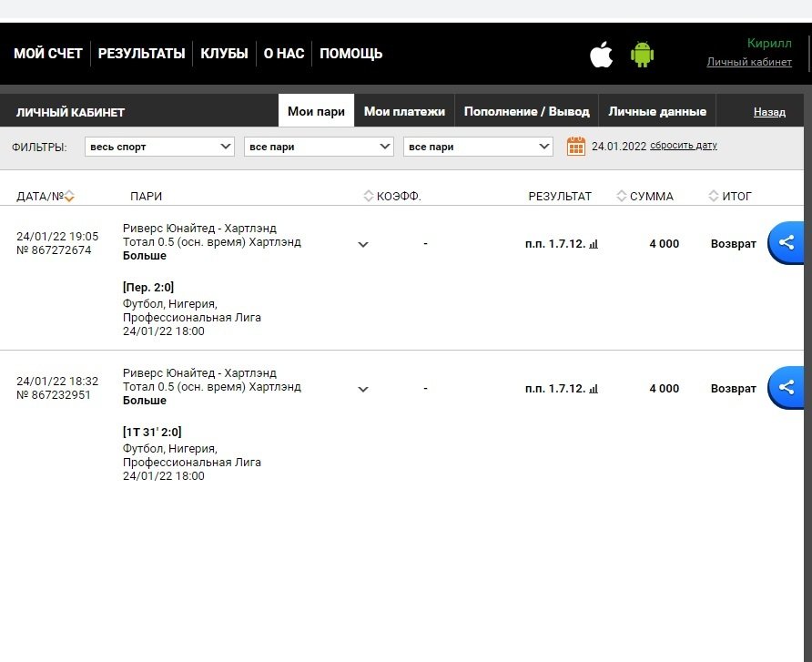Switch to the Мои платежи tab
This screenshot has height=662, width=812.
click(404, 112)
